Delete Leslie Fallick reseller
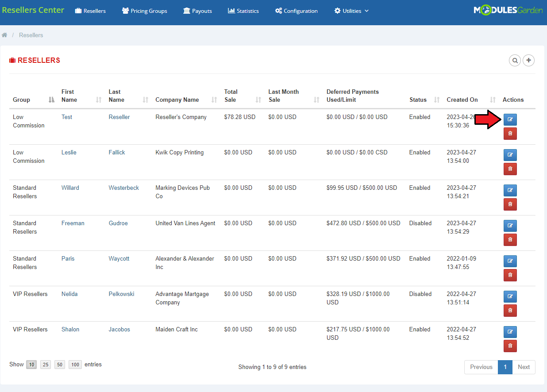Image resolution: width=547 pixels, height=392 pixels. tap(510, 169)
